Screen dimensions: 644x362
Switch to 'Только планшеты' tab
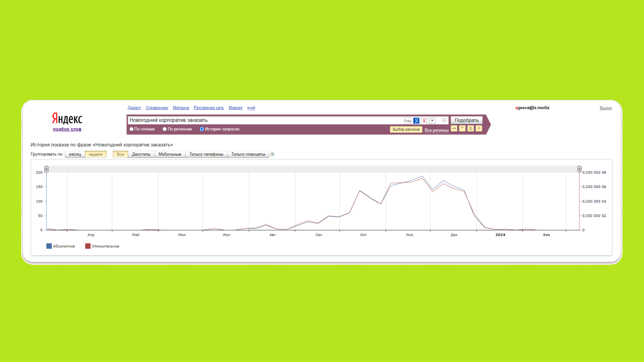pos(248,154)
